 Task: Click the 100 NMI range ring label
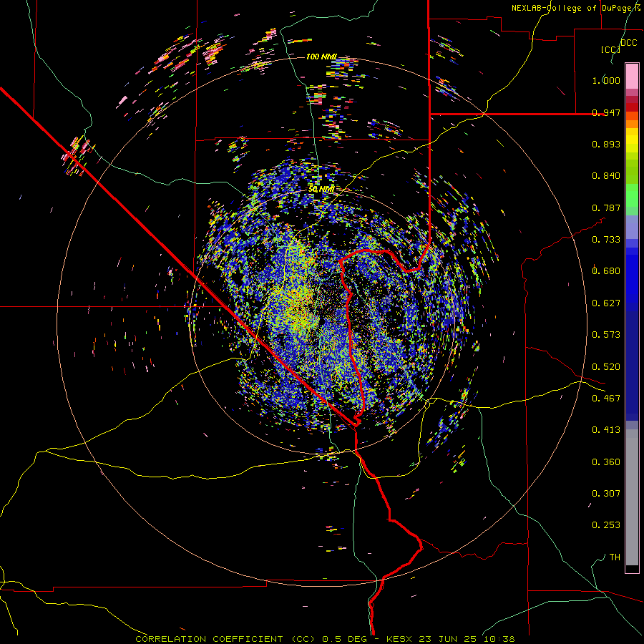pyautogui.click(x=321, y=57)
